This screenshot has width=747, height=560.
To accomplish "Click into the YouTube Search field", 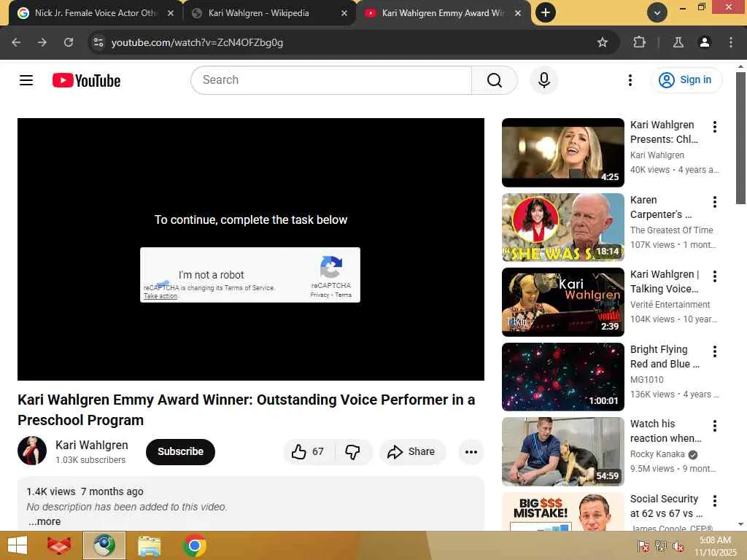I will [x=331, y=80].
